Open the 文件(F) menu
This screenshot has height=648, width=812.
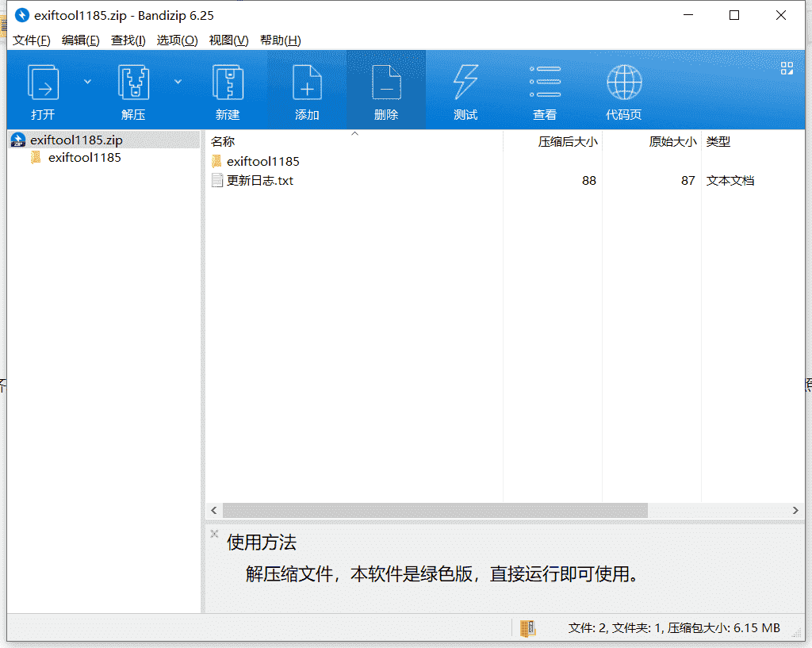pyautogui.click(x=31, y=40)
